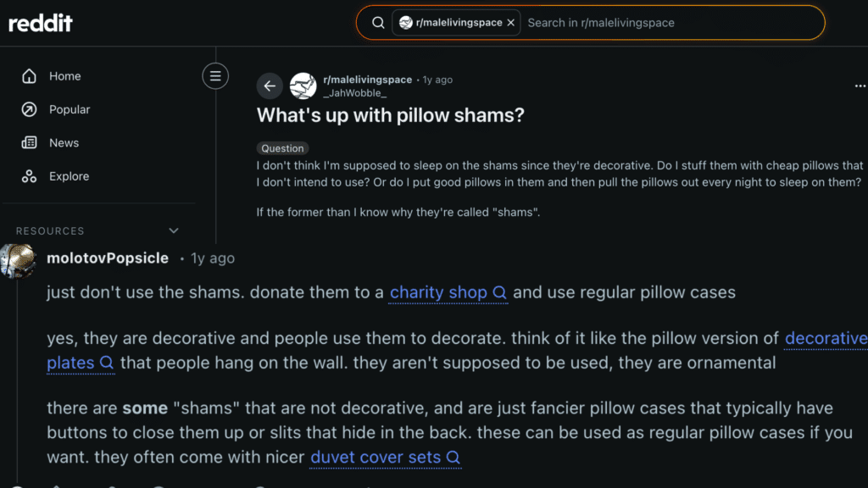This screenshot has width=868, height=488.
Task: Select the Home icon in the sidebar
Action: pos(30,76)
